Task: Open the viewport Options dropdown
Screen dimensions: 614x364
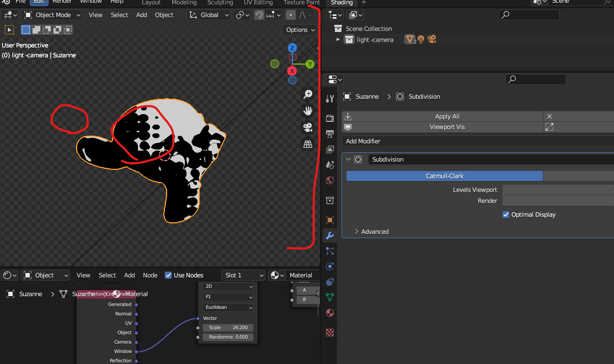Action: 300,30
